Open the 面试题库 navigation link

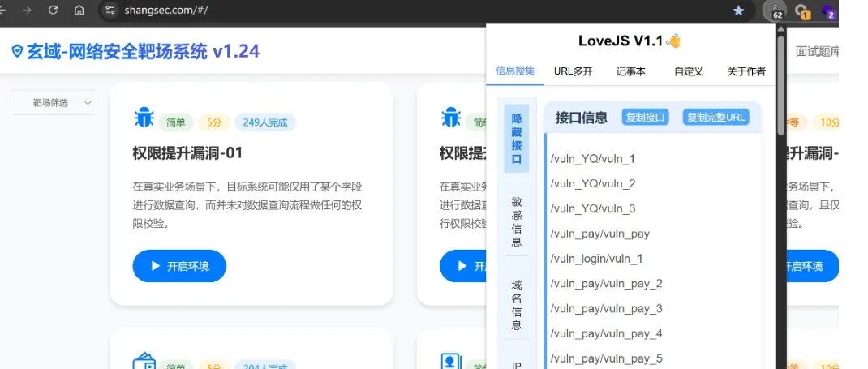(x=817, y=51)
